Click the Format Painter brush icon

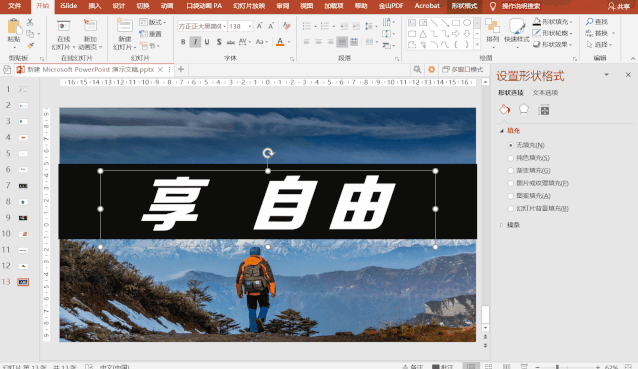click(30, 46)
